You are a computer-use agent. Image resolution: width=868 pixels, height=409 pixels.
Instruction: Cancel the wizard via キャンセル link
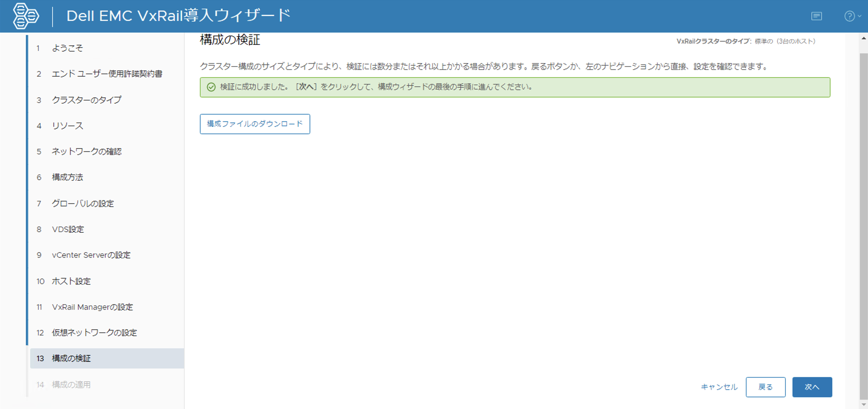click(x=719, y=387)
